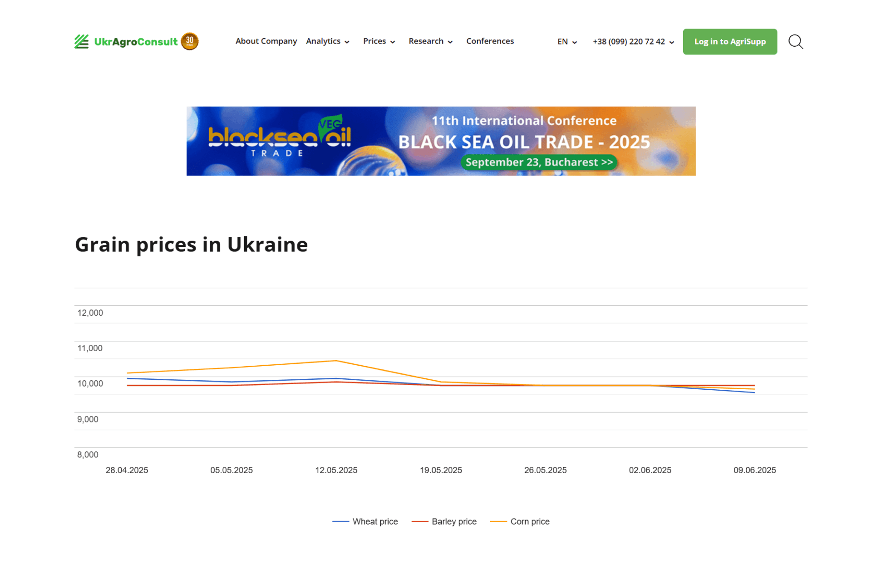This screenshot has width=881, height=588.
Task: Click the 28.04.2025 axis date label
Action: (127, 470)
